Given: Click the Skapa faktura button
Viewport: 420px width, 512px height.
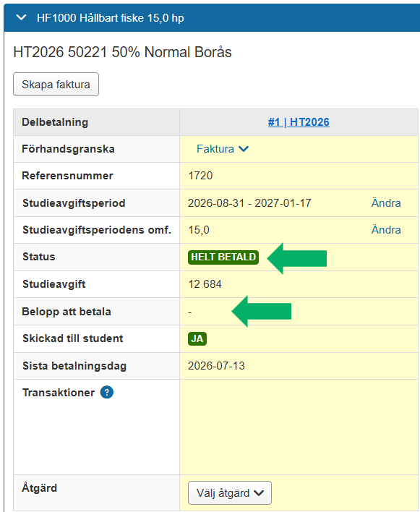Looking at the screenshot, I should pyautogui.click(x=56, y=84).
